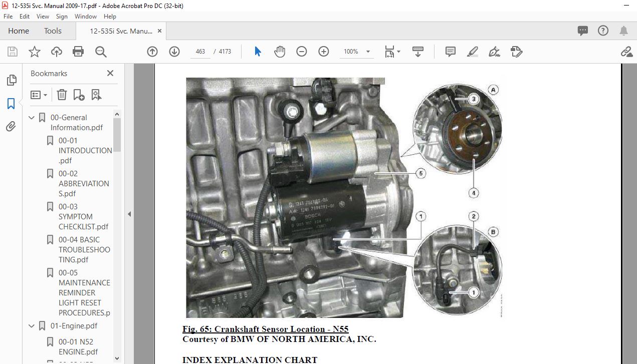The height and width of the screenshot is (364, 637).
Task: Add a sticky note comment
Action: point(451,52)
